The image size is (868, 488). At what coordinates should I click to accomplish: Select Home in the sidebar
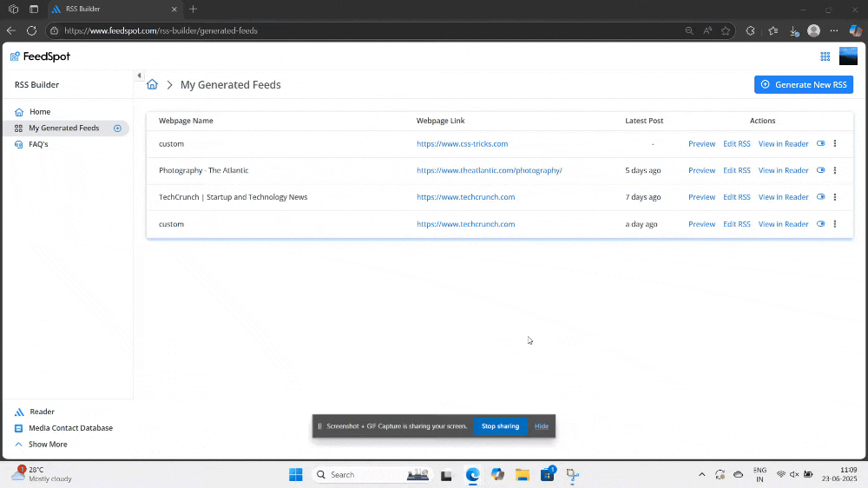[x=39, y=112]
